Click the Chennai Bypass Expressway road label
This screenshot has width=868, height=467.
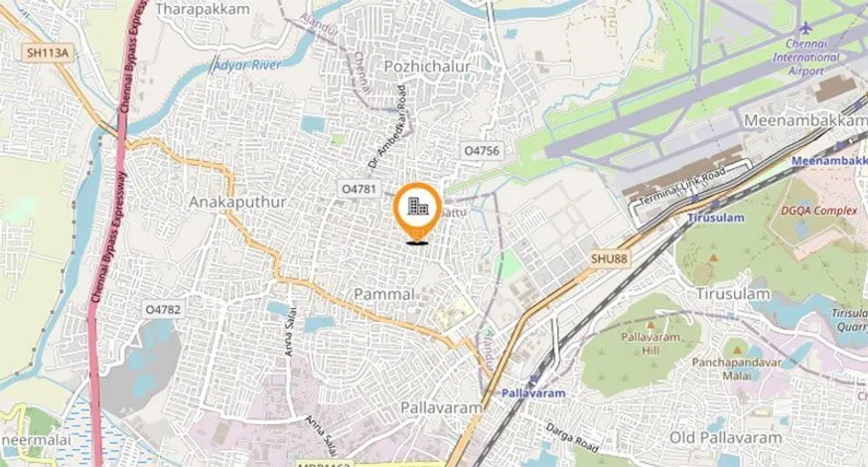[109, 237]
